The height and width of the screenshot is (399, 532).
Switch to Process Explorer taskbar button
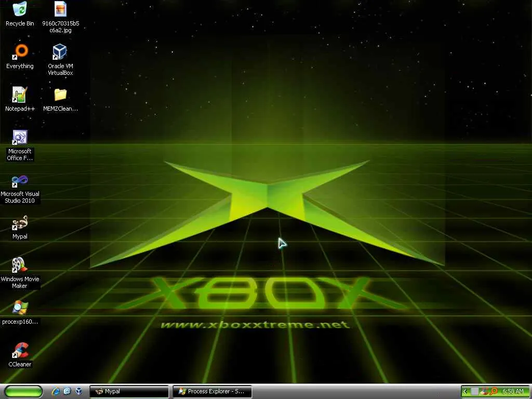pos(212,392)
